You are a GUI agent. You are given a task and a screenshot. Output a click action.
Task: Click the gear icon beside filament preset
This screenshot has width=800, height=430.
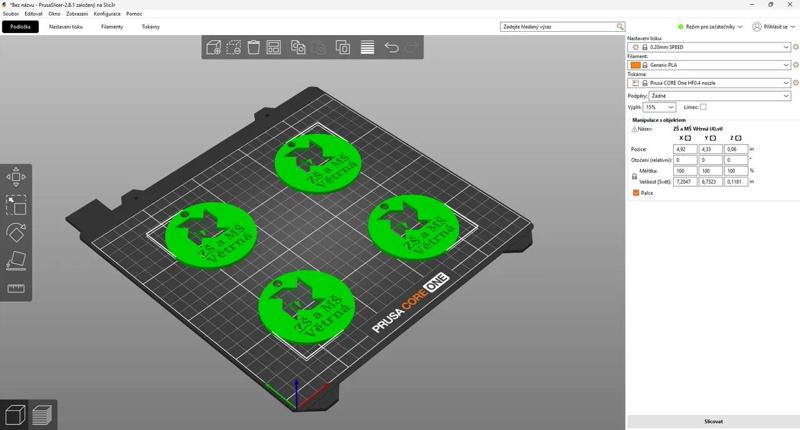coord(795,65)
